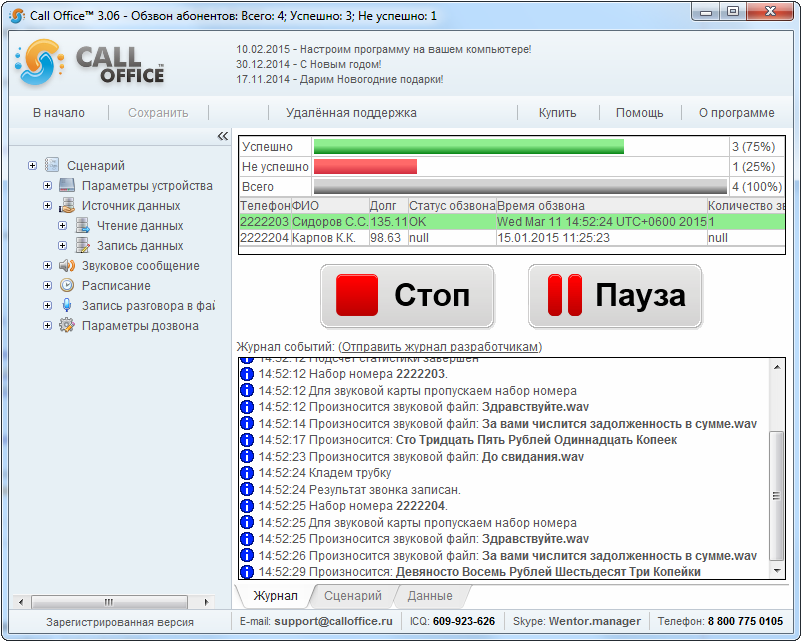The height and width of the screenshot is (642, 802).
Task: Click the gray Всего progress bar
Action: pos(520,186)
